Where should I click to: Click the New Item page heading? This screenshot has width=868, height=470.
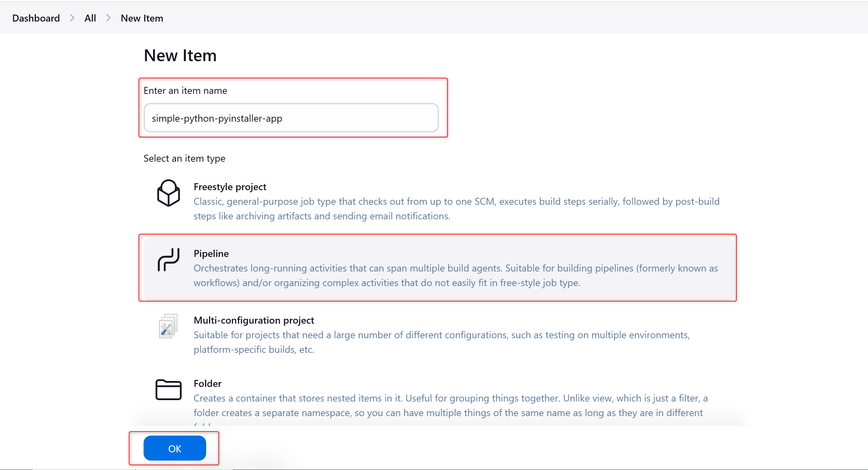click(180, 56)
